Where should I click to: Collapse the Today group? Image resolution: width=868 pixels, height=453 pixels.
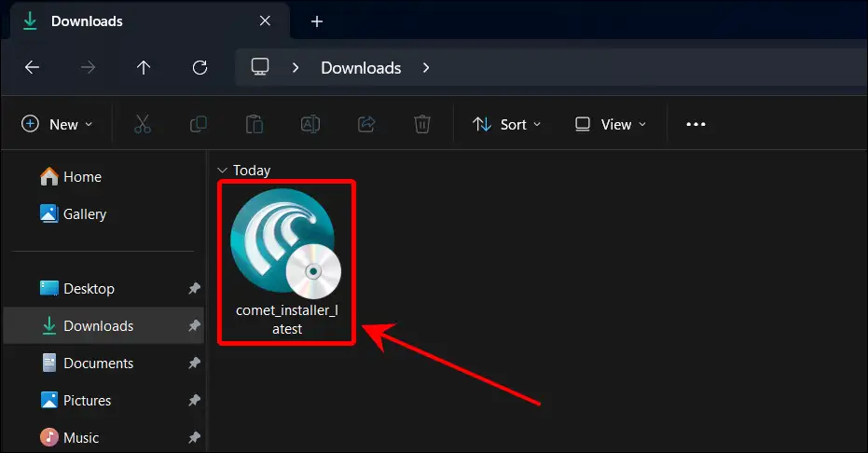point(222,171)
